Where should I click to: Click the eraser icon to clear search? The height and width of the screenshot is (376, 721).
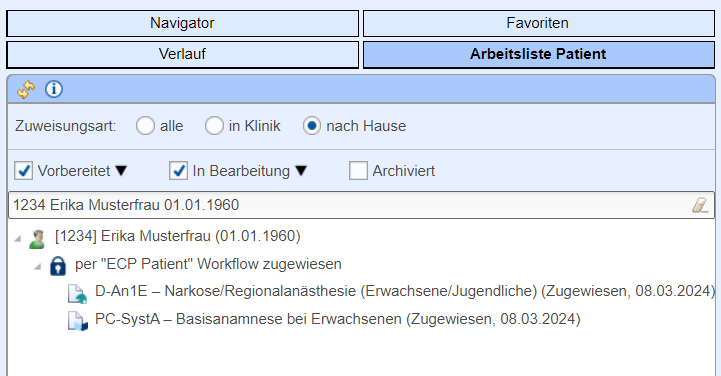(700, 205)
